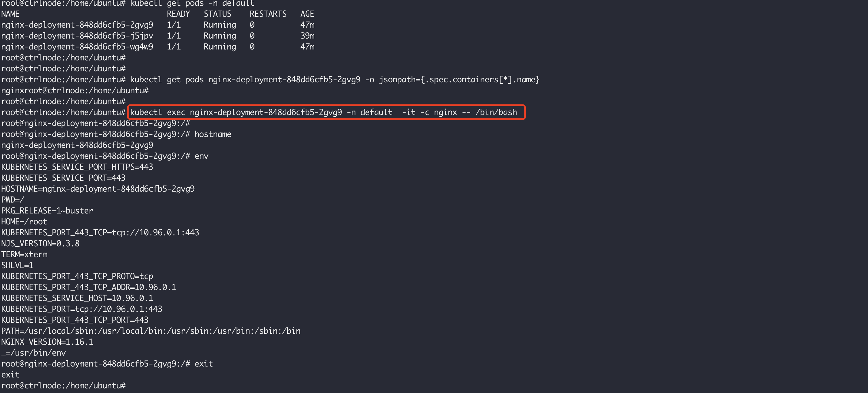Click the TERM=xterm line
Screen dimensions: 868x393
pos(24,255)
